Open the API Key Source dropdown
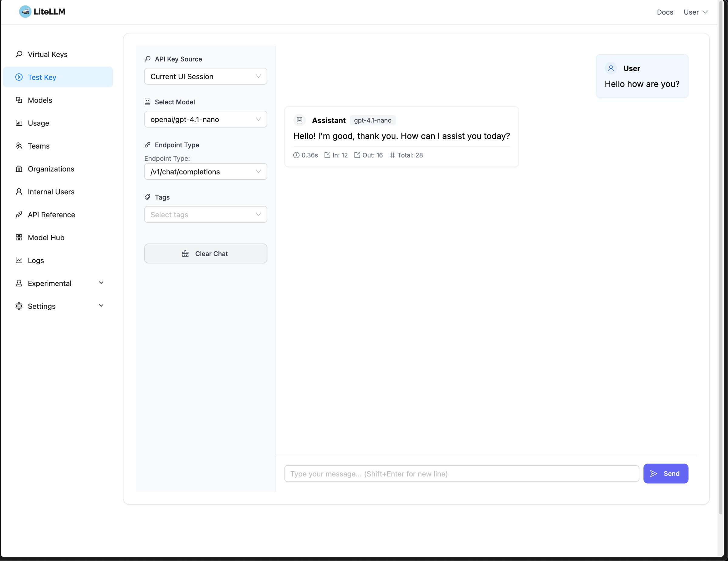The width and height of the screenshot is (728, 561). [205, 76]
